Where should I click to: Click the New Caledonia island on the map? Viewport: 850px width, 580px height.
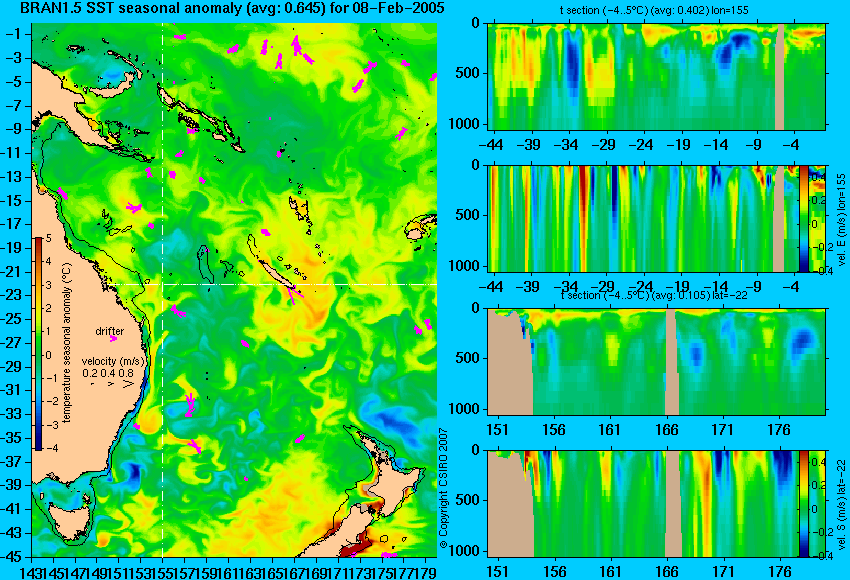click(278, 274)
